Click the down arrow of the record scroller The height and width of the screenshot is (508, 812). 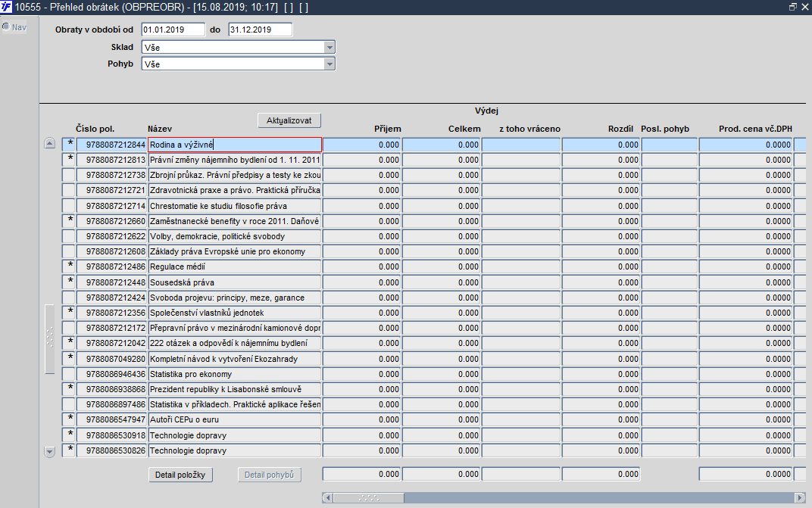point(50,452)
